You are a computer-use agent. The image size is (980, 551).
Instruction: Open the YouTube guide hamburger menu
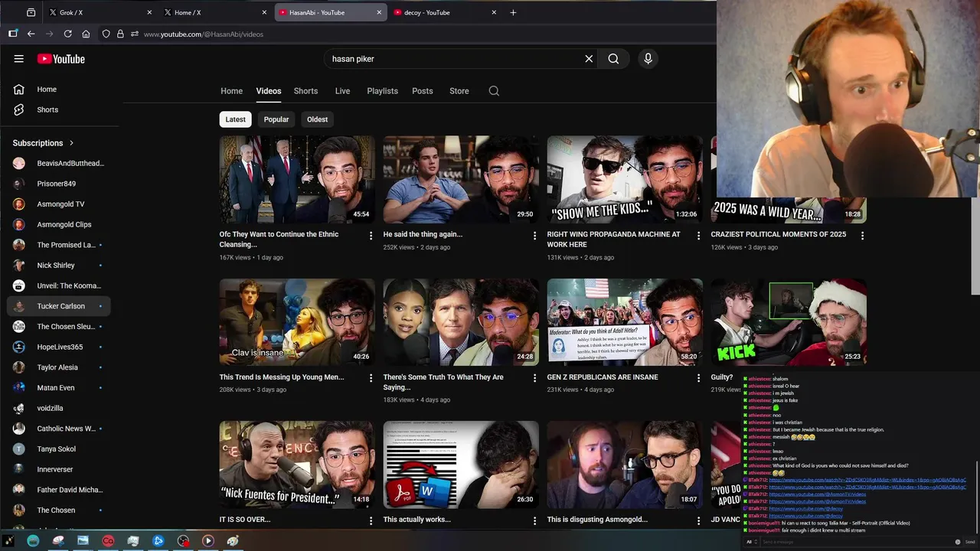[18, 59]
